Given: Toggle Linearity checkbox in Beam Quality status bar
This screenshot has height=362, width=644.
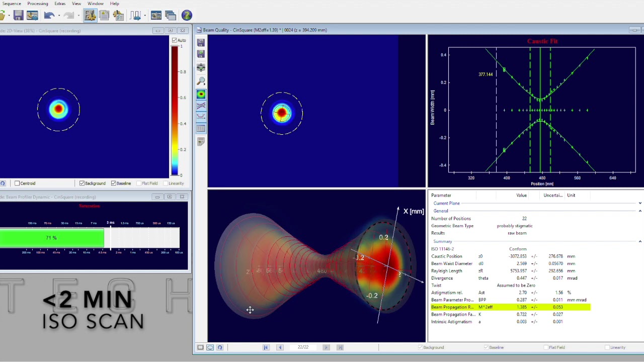Looking at the screenshot, I should tap(607, 347).
